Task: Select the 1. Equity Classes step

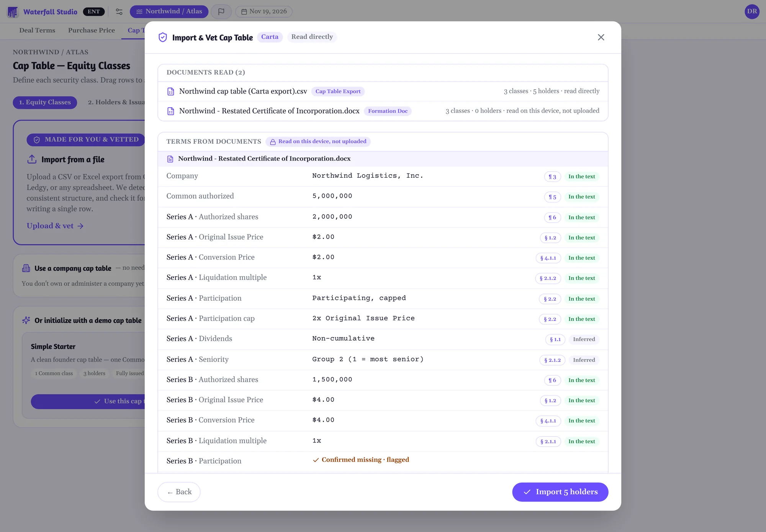Action: 45,102
